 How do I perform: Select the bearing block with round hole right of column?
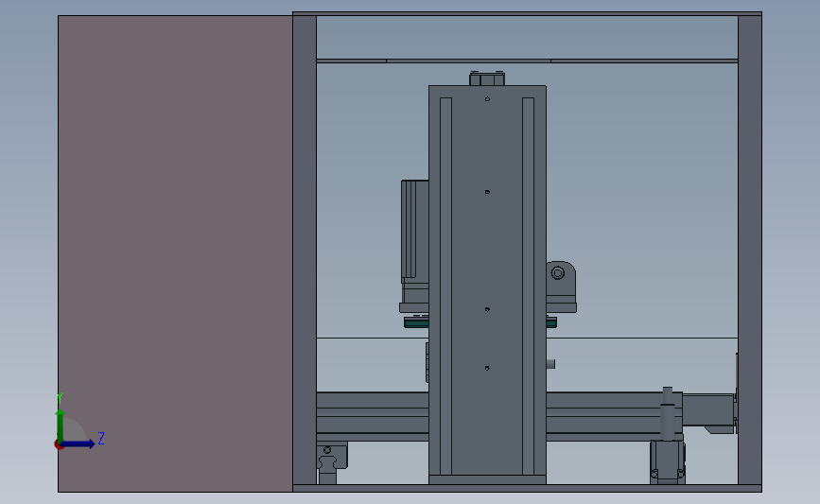tap(561, 287)
